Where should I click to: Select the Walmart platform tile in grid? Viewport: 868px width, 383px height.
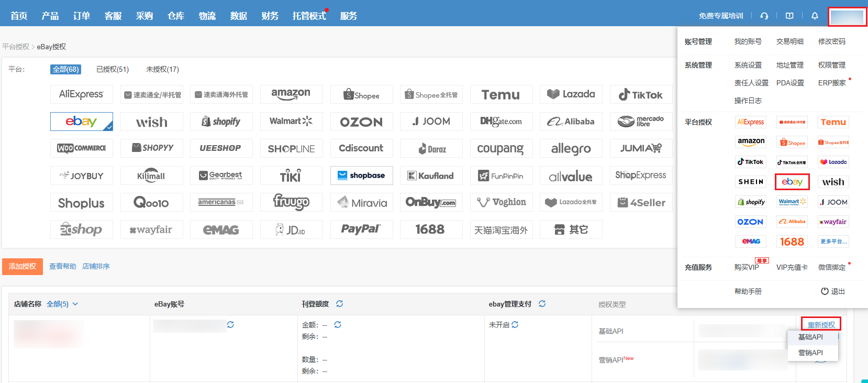[x=291, y=122]
